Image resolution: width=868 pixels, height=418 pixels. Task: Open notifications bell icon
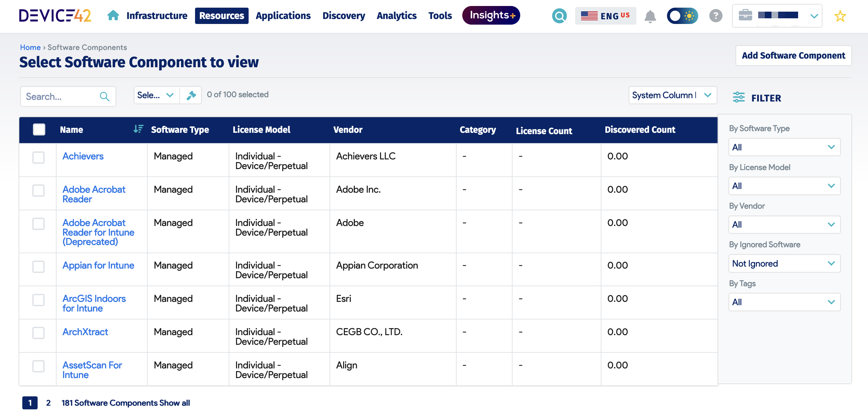point(650,16)
